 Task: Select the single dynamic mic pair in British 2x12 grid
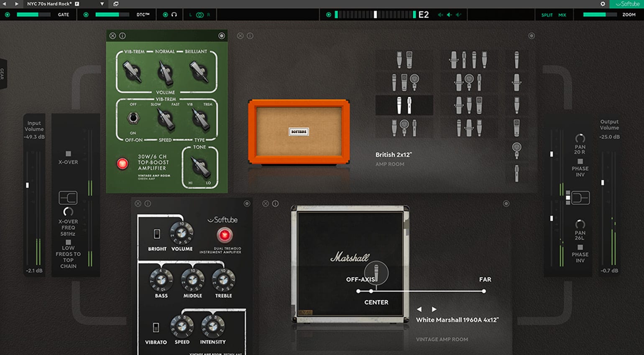click(404, 105)
